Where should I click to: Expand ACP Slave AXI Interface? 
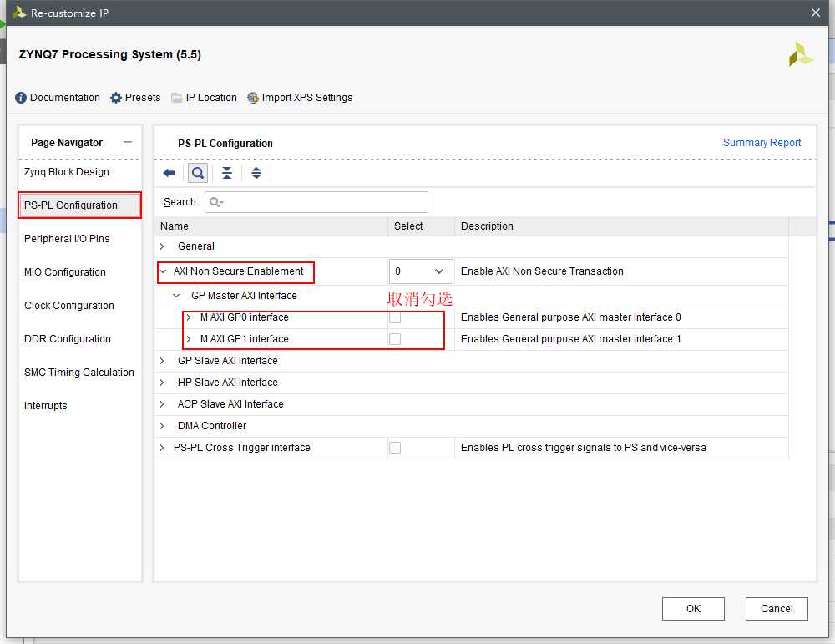pos(163,404)
